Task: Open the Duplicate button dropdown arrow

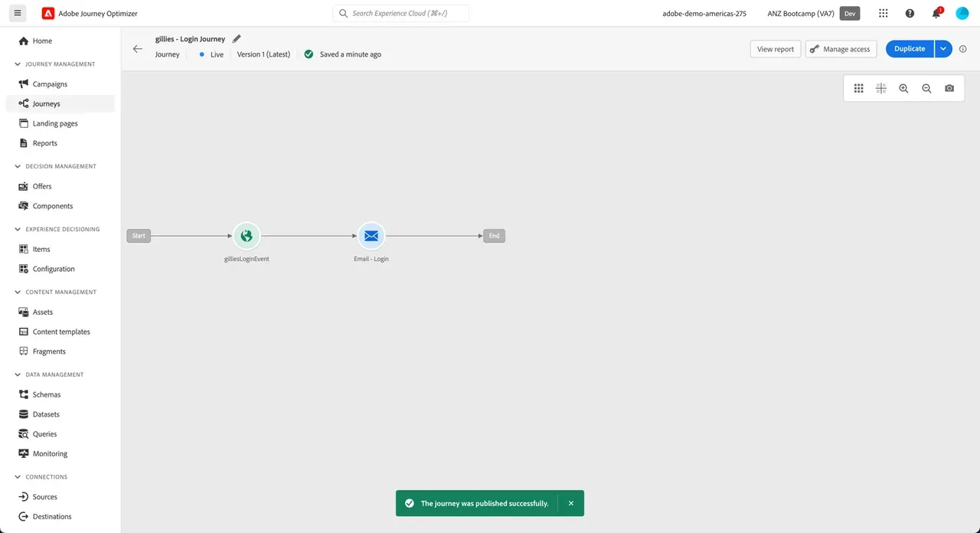Action: pyautogui.click(x=943, y=49)
